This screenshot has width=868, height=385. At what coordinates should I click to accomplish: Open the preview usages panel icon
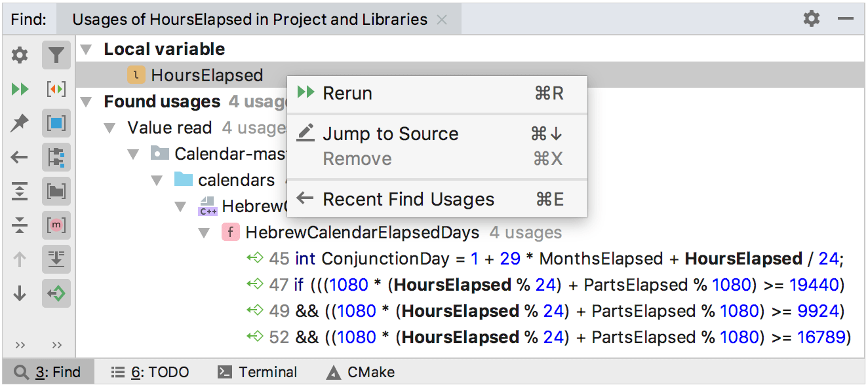(x=56, y=123)
